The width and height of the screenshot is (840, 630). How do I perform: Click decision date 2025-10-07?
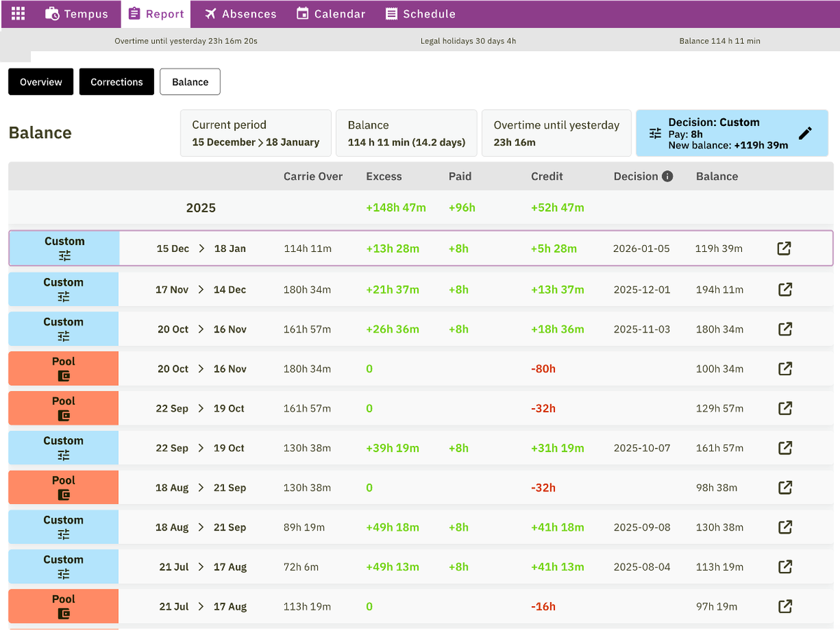641,448
